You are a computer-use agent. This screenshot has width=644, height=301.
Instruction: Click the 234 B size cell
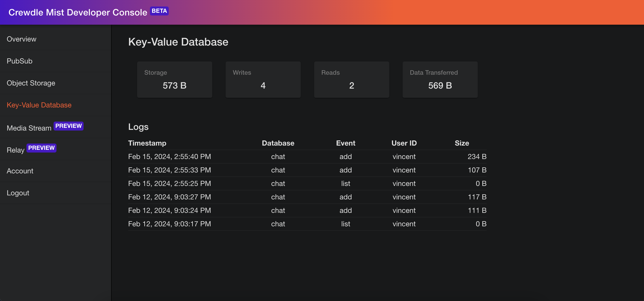click(477, 157)
